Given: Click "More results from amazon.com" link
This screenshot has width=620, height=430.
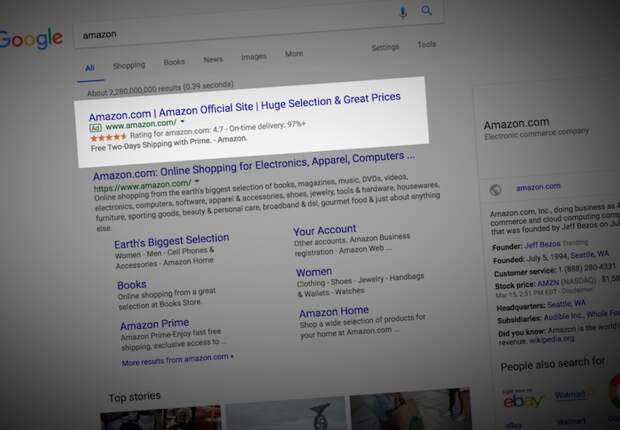Looking at the screenshot, I should click(177, 360).
